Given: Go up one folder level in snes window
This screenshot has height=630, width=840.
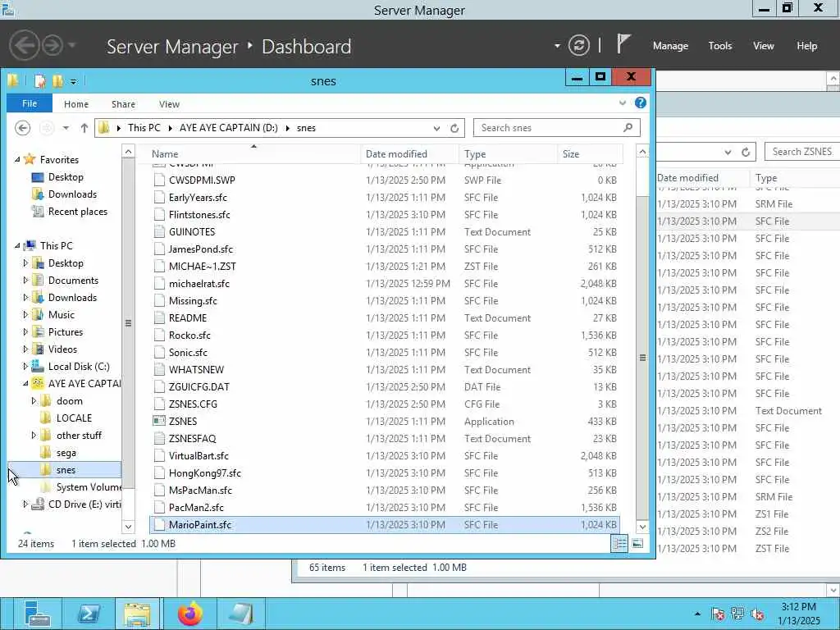Looking at the screenshot, I should point(84,128).
